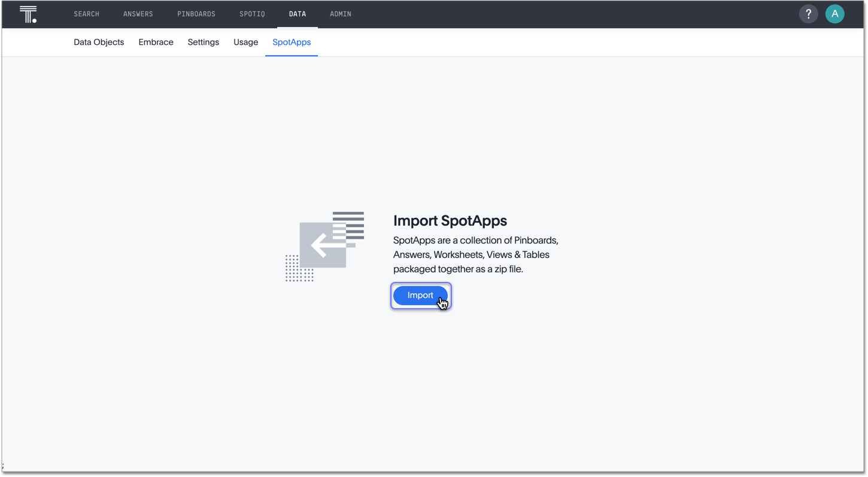This screenshot has width=868, height=477.
Task: Click the arrow inside the import illustration
Action: coord(323,244)
